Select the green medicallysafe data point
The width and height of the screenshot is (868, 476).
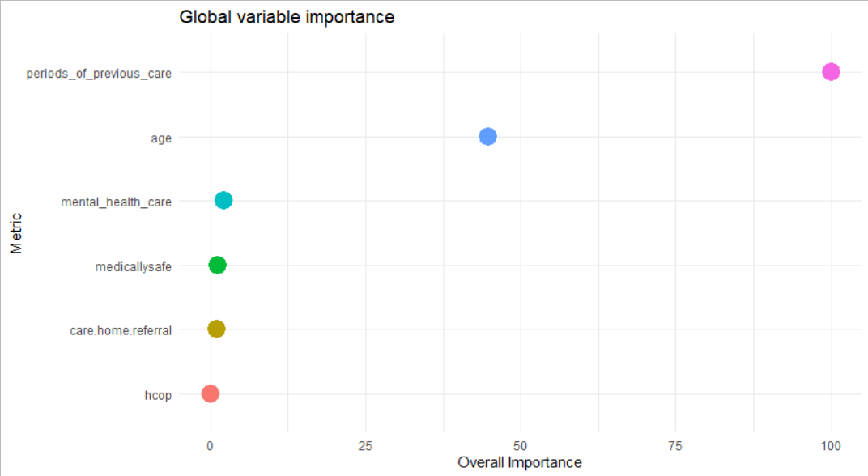(217, 265)
